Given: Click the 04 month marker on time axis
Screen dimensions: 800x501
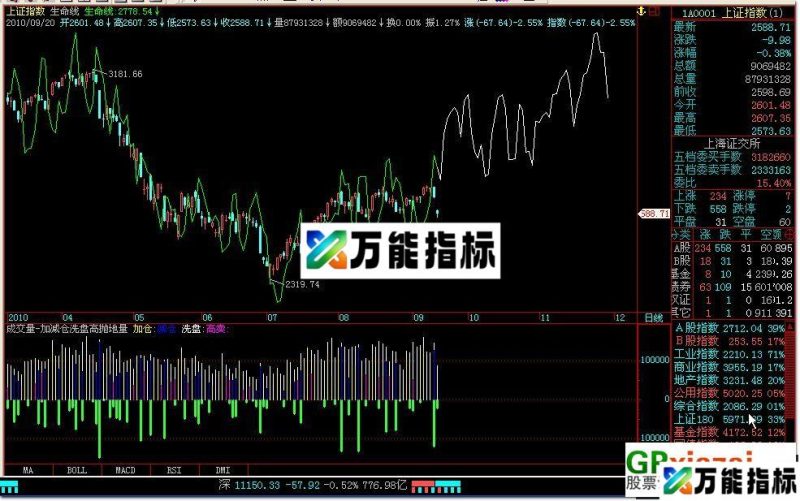Looking at the screenshot, I should pos(67,318).
